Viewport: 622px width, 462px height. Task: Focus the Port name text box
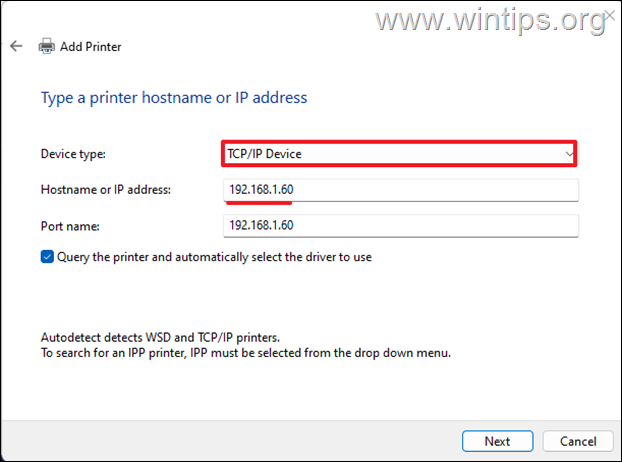click(x=402, y=225)
